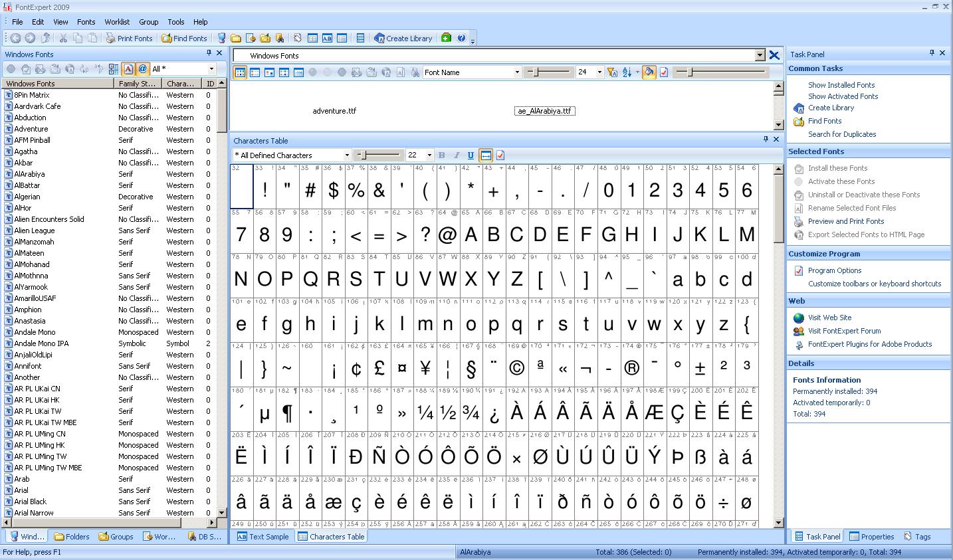Select the first thumbnail view mode icon

click(241, 72)
